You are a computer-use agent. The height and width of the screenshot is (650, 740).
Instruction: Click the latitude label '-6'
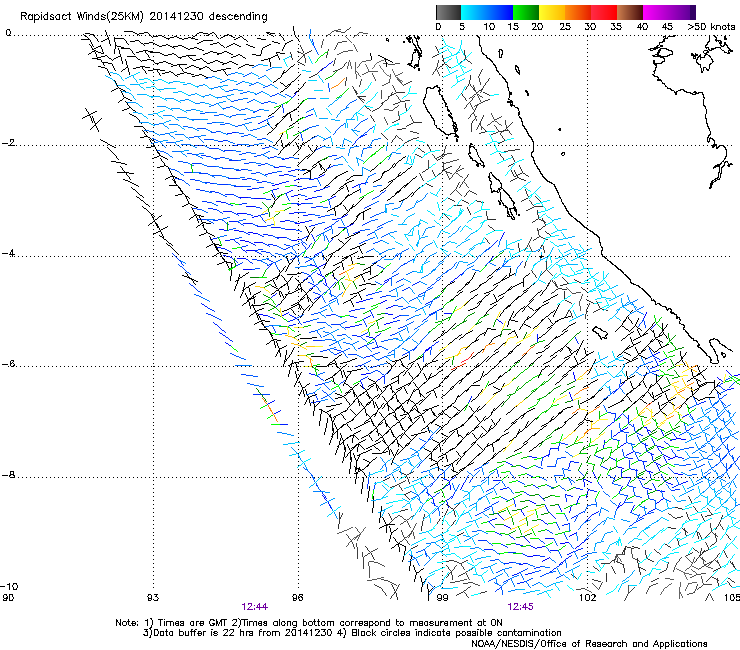click(x=8, y=364)
